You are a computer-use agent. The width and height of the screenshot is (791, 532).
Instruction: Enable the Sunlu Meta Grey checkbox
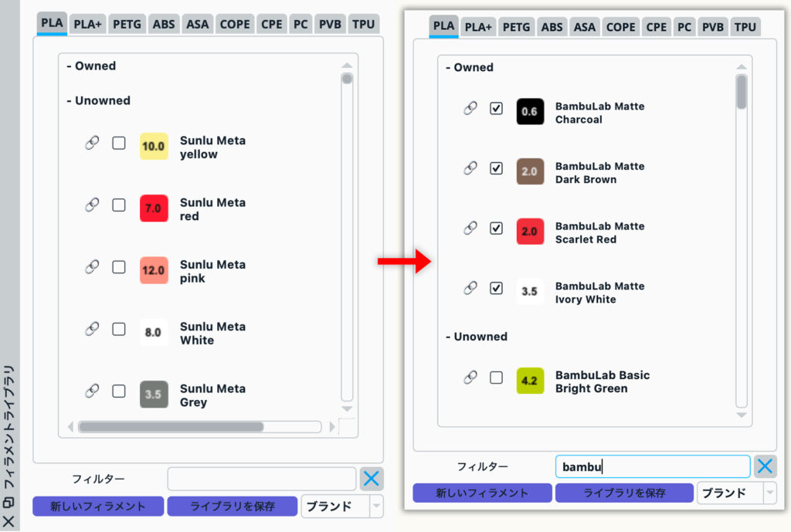pyautogui.click(x=119, y=391)
